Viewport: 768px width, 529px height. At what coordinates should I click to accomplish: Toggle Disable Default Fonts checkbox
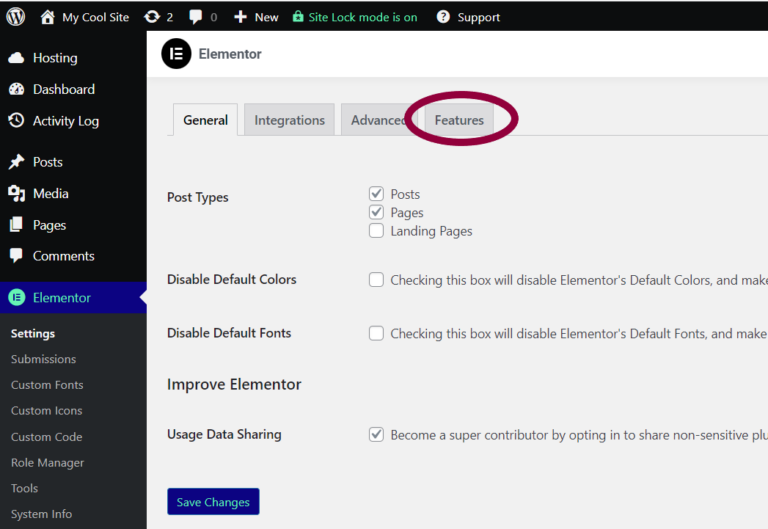pos(377,334)
